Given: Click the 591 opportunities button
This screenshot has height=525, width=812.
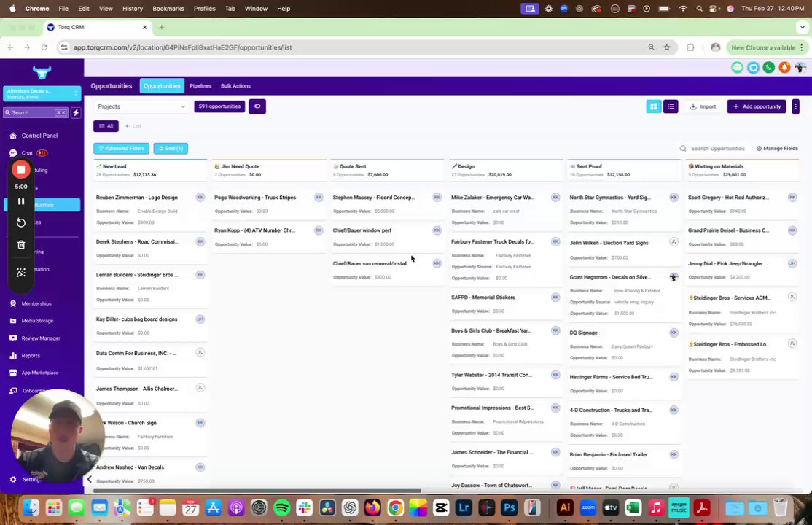Looking at the screenshot, I should [x=219, y=106].
